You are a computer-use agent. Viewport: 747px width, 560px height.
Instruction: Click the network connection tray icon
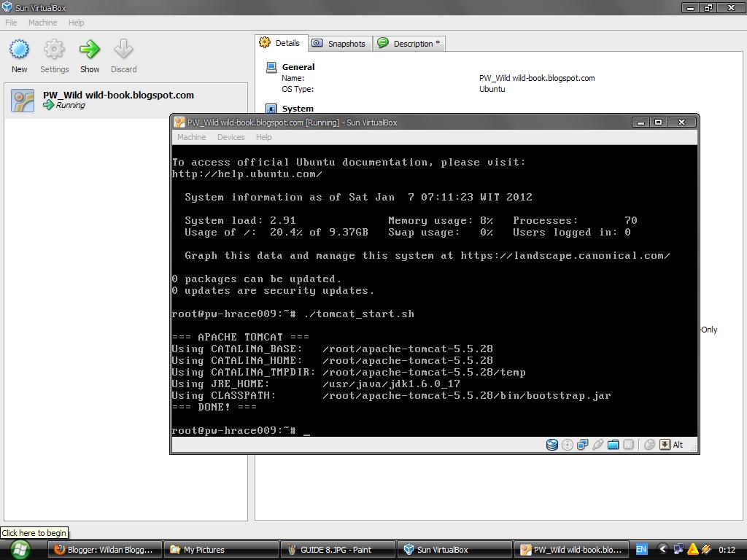pos(678,550)
